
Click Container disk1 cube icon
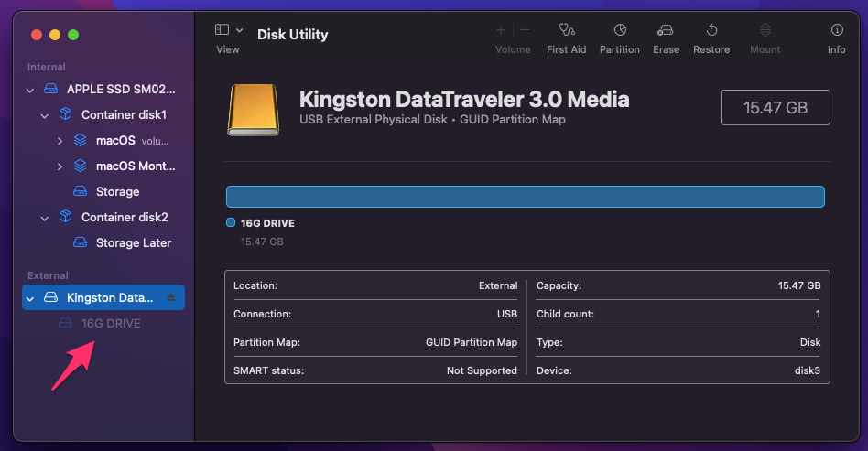65,114
